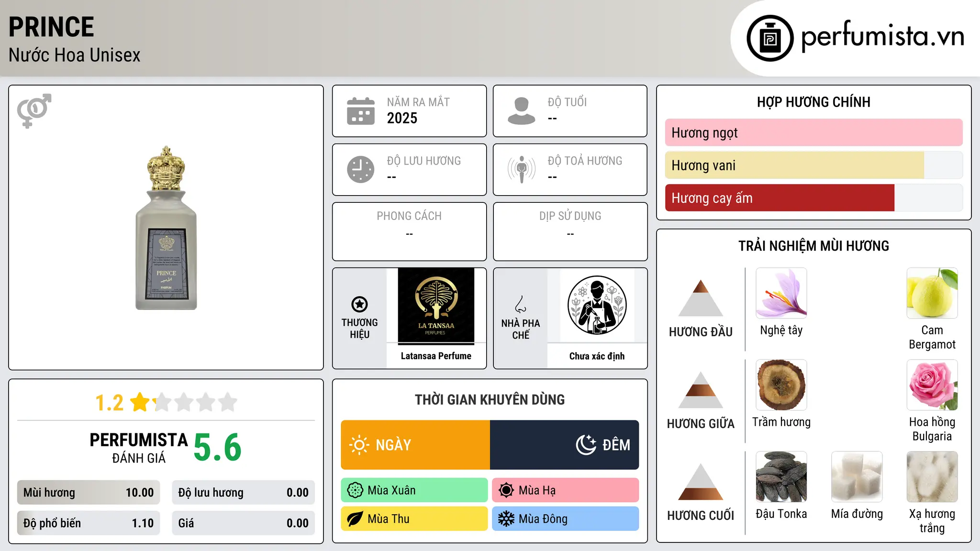This screenshot has width=980, height=551.
Task: Select the Nghệ tây saffron note image
Action: click(781, 293)
